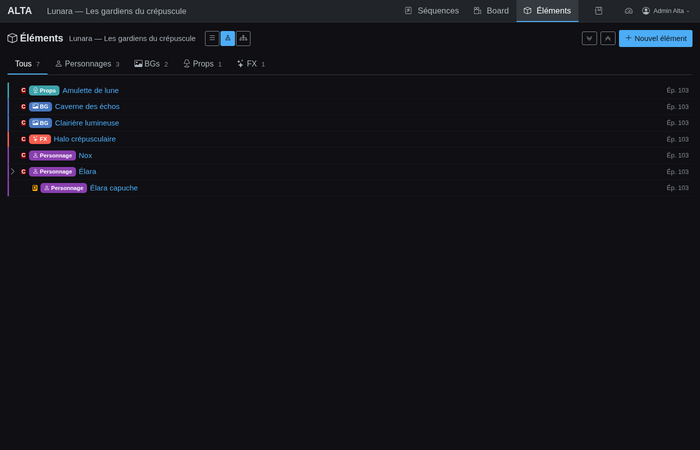The width and height of the screenshot is (700, 450).
Task: Switch to flat list view
Action: [x=212, y=38]
